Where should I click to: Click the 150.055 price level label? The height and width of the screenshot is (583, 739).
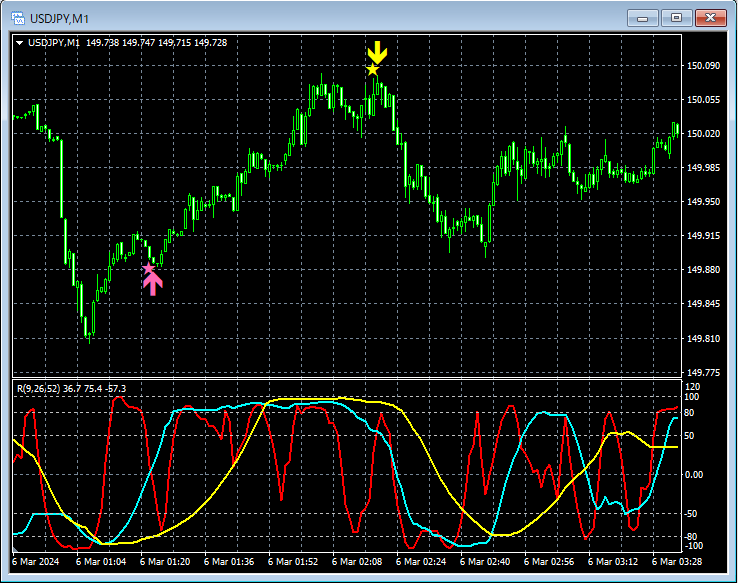pyautogui.click(x=703, y=99)
